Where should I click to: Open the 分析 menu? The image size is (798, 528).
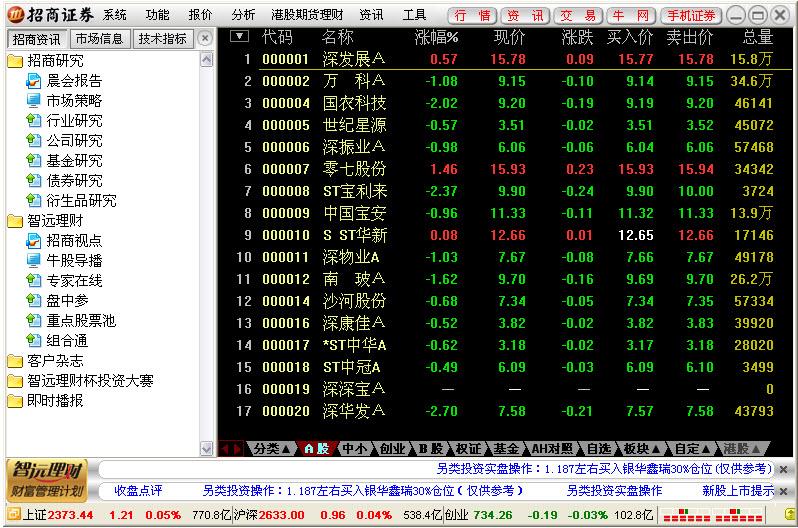tap(243, 15)
